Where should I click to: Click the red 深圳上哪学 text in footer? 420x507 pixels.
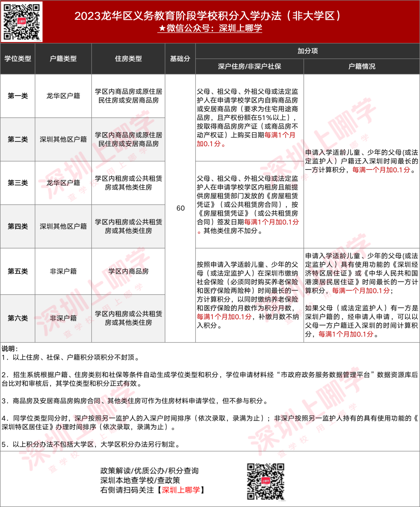tap(181, 490)
